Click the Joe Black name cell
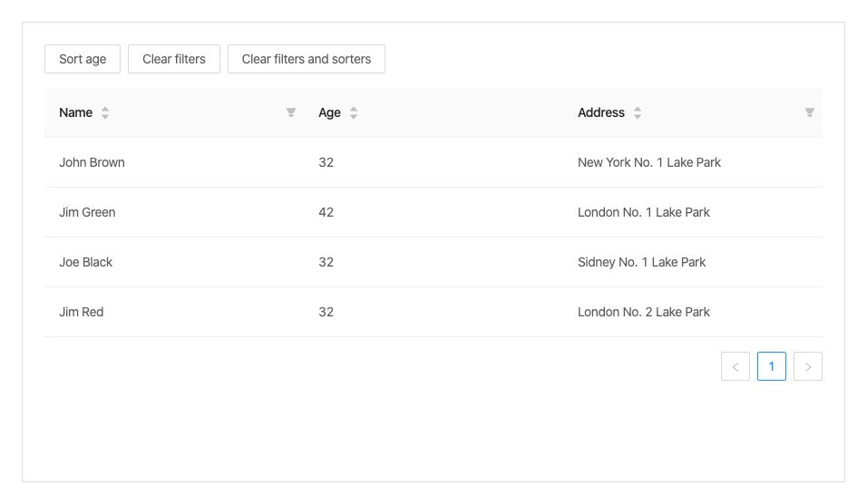 pyautogui.click(x=86, y=263)
